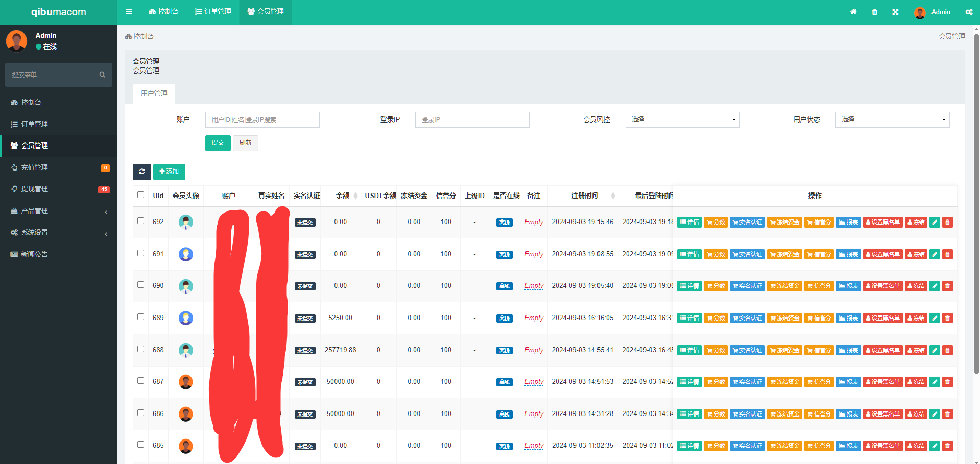
Task: Open the 用户状态 dropdown
Action: [892, 119]
